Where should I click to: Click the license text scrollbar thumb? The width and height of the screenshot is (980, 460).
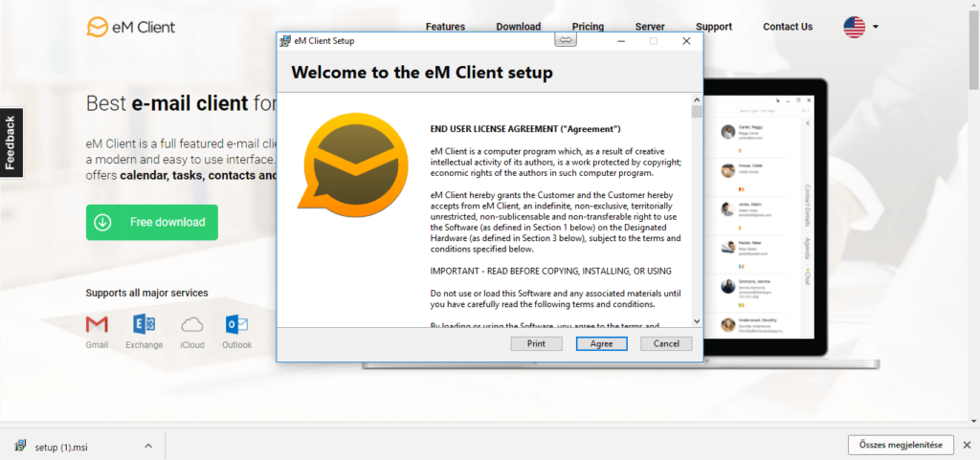(697, 112)
